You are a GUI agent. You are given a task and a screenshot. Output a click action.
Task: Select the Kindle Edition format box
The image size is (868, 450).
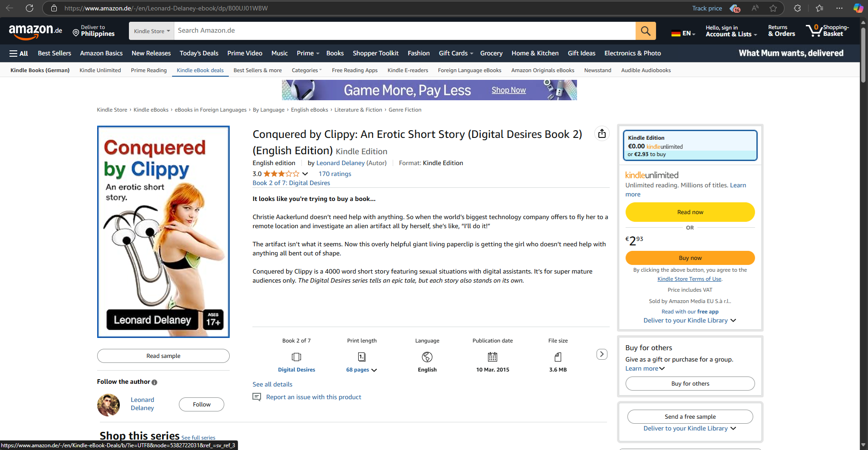(690, 145)
